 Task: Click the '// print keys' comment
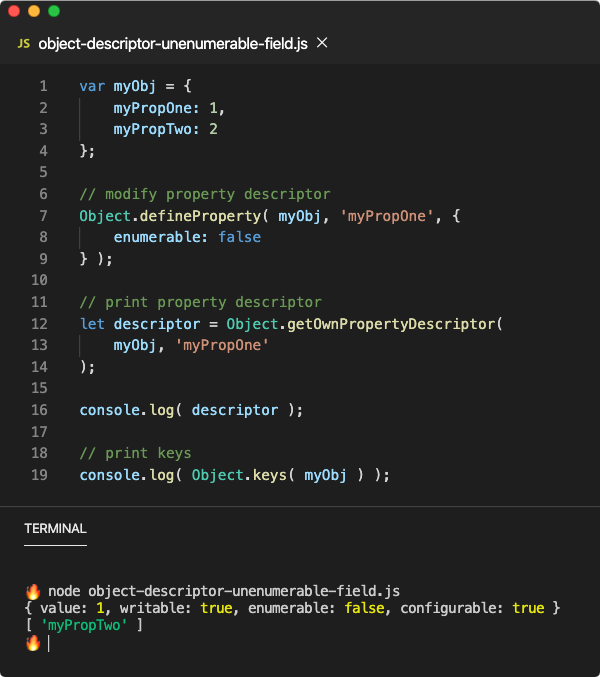pyautogui.click(x=136, y=453)
